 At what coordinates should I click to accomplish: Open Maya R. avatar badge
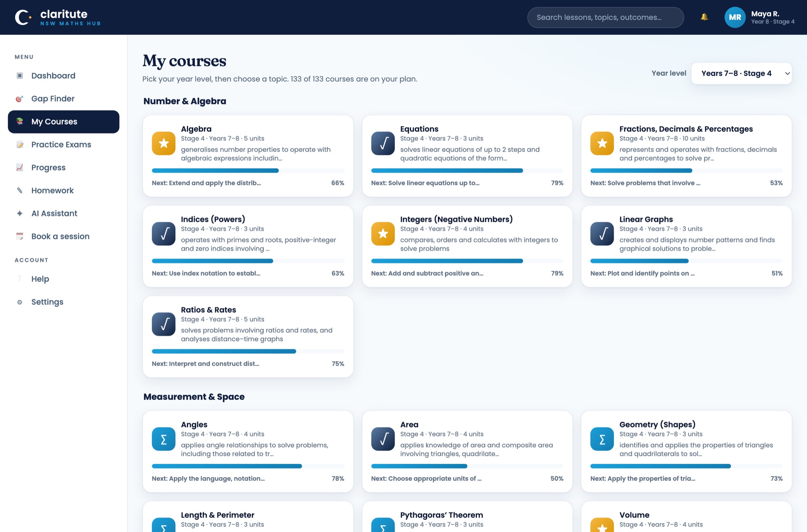click(x=735, y=17)
